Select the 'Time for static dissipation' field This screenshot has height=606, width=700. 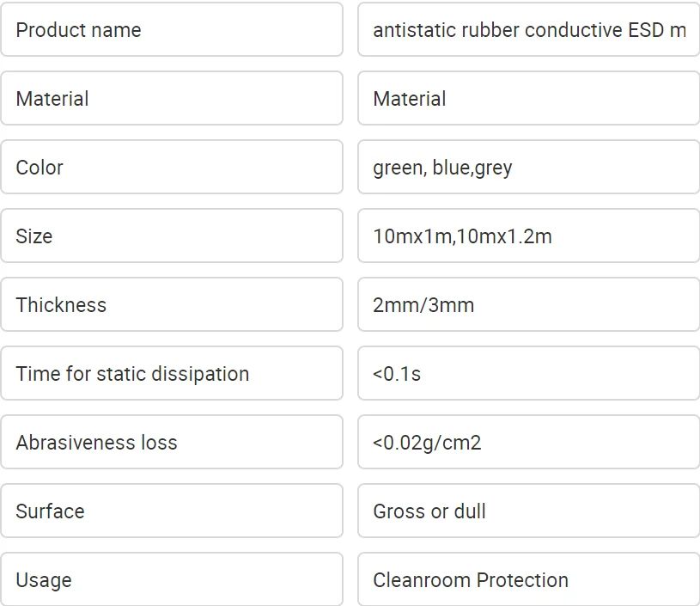tap(172, 374)
